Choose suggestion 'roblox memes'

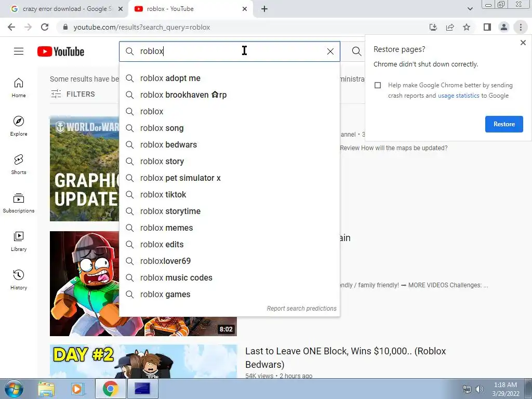229,228
